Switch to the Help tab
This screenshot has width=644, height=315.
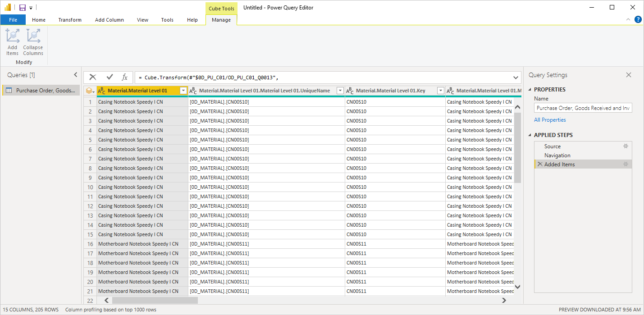192,20
